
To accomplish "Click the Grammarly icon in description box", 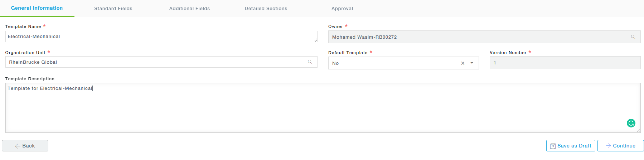I will [631, 123].
